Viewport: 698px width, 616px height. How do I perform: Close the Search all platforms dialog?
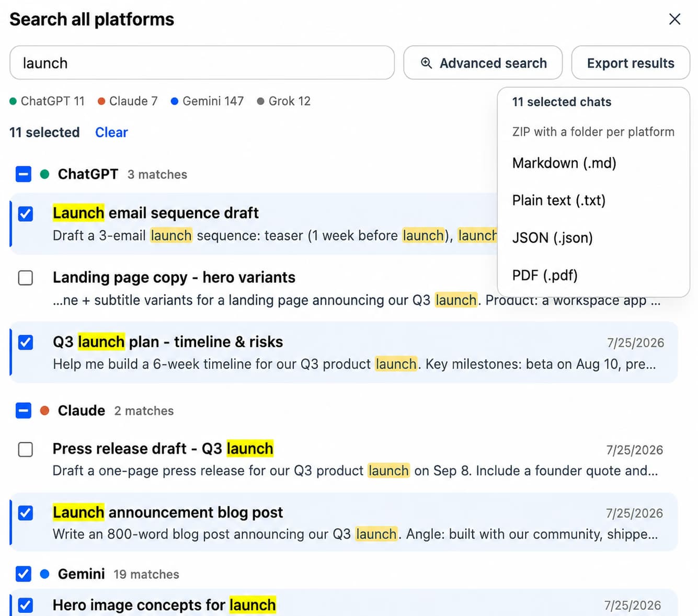click(x=674, y=19)
